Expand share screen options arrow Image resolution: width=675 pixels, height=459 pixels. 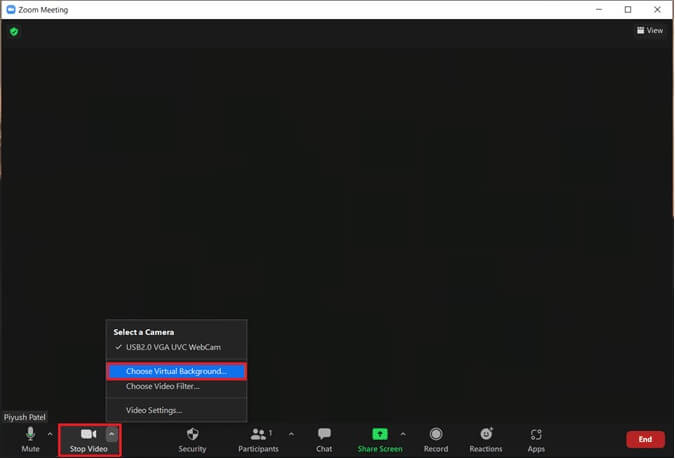tap(403, 434)
